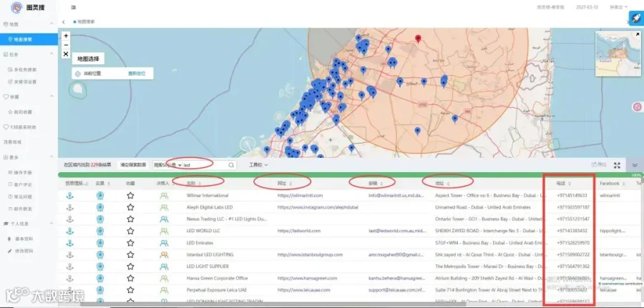The image size is (644, 308).
Task: Click the current location target icon
Action: click(77, 74)
